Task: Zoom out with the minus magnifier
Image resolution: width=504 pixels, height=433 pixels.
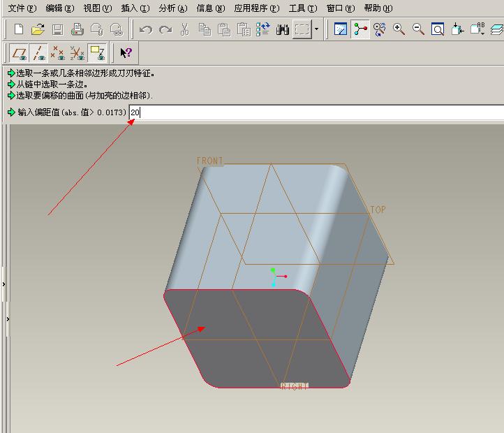Action: point(419,29)
